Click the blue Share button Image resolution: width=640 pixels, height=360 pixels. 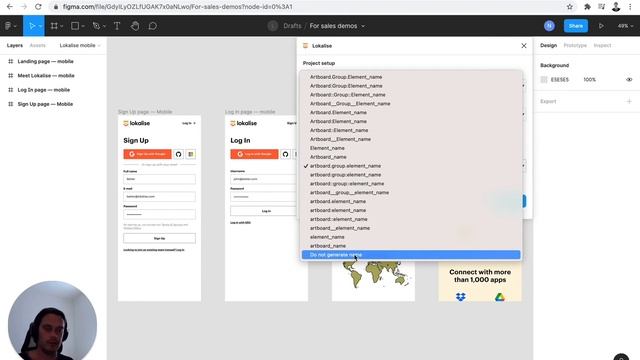click(576, 26)
